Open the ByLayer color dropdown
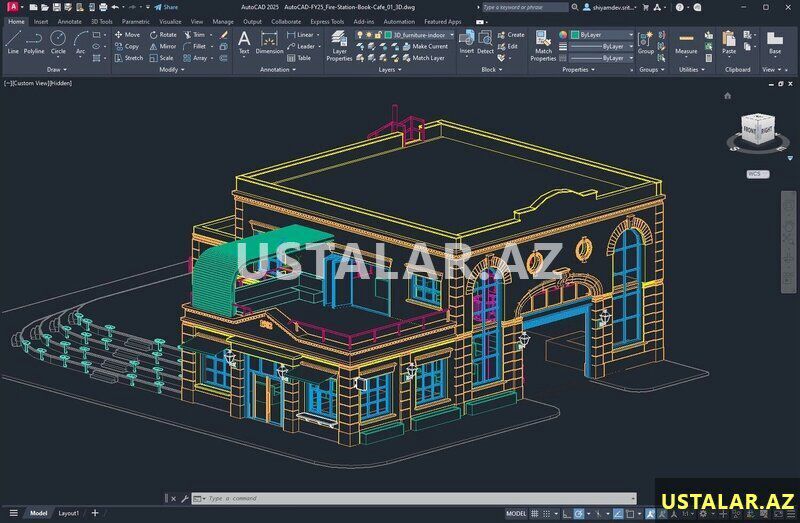The width and height of the screenshot is (800, 523). (602, 35)
